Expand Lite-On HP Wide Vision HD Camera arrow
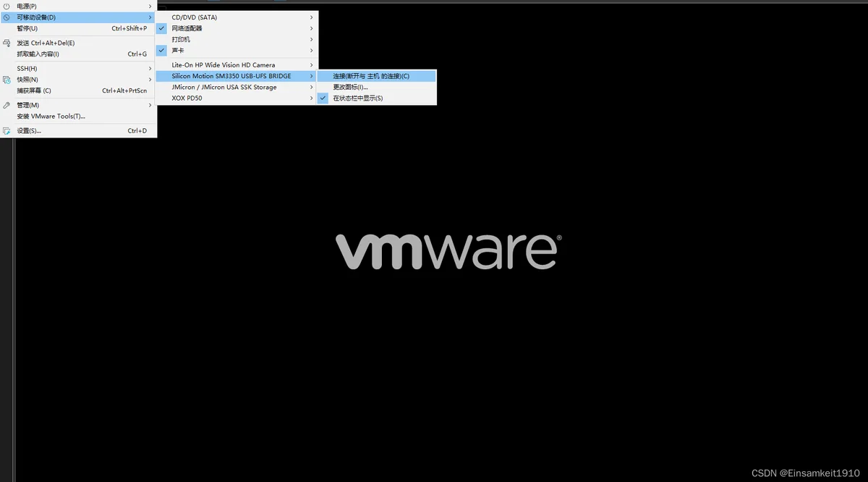The height and width of the screenshot is (482, 868). click(312, 65)
